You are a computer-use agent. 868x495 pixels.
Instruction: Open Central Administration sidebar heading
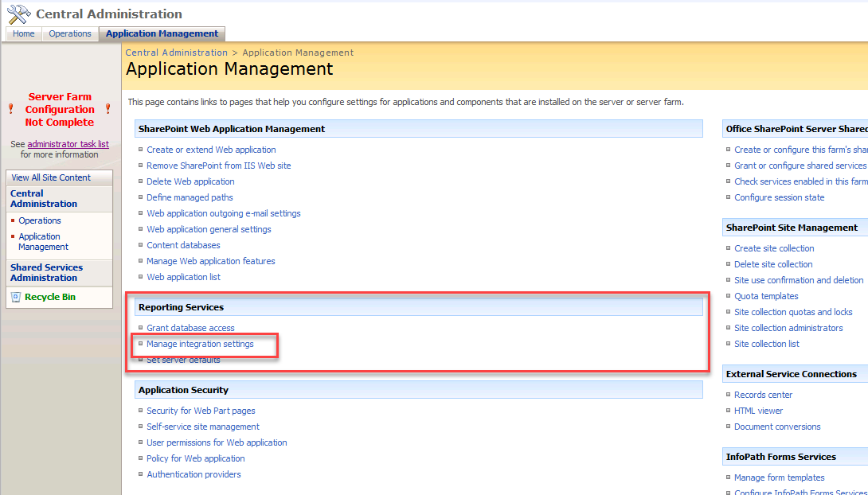44,198
